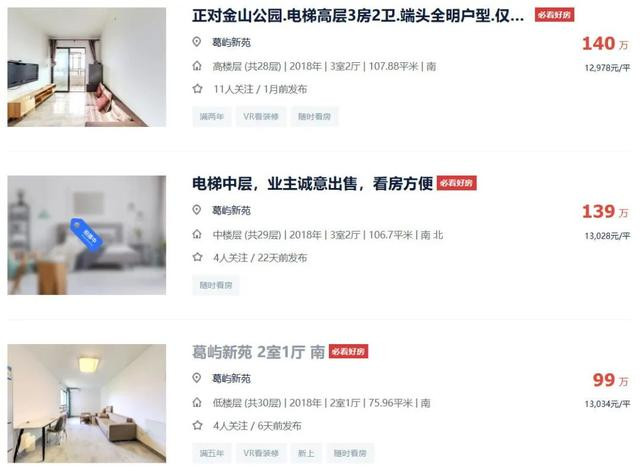Click 满五年 tag on the 99万 listing

point(212,453)
